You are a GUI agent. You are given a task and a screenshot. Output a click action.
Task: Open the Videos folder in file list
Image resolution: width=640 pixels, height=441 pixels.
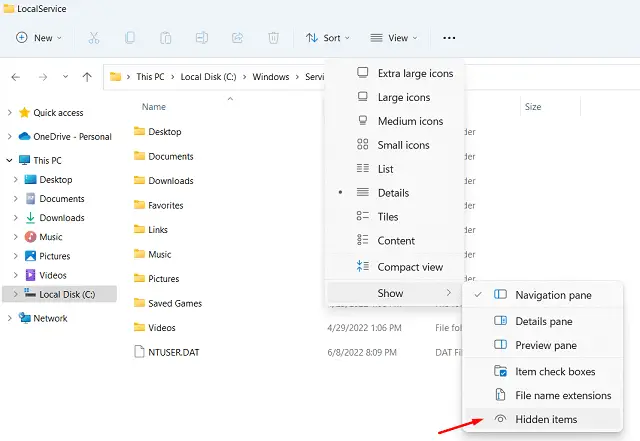click(x=155, y=327)
